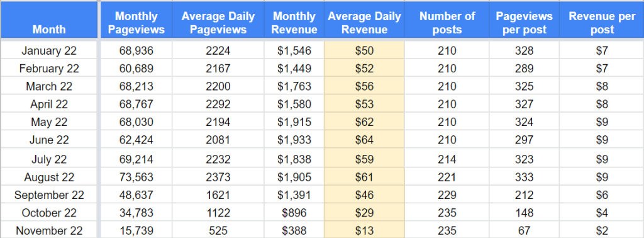Click the August 22 month cell
The height and width of the screenshot is (238, 644).
[x=49, y=177]
